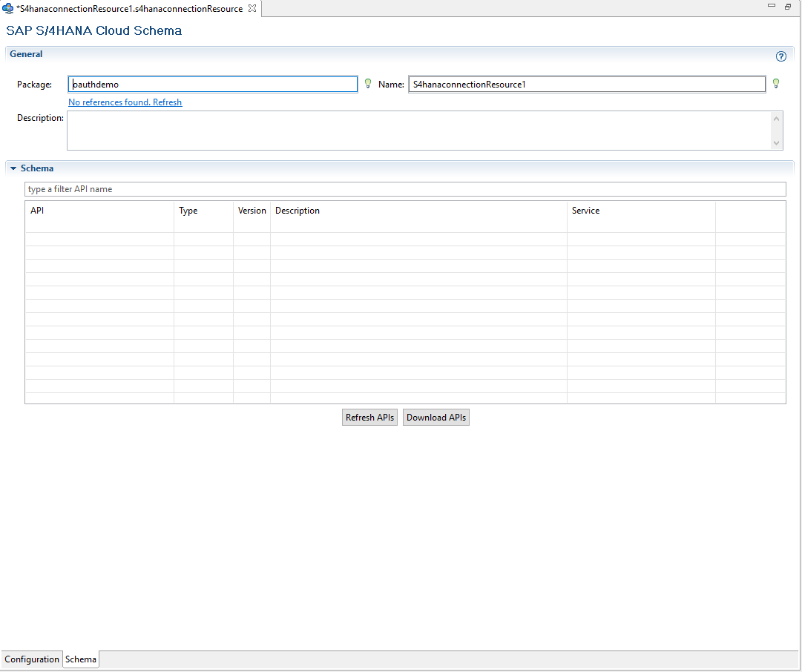The image size is (802, 672).
Task: Click the lightbulb hint beside Package field
Action: click(368, 83)
